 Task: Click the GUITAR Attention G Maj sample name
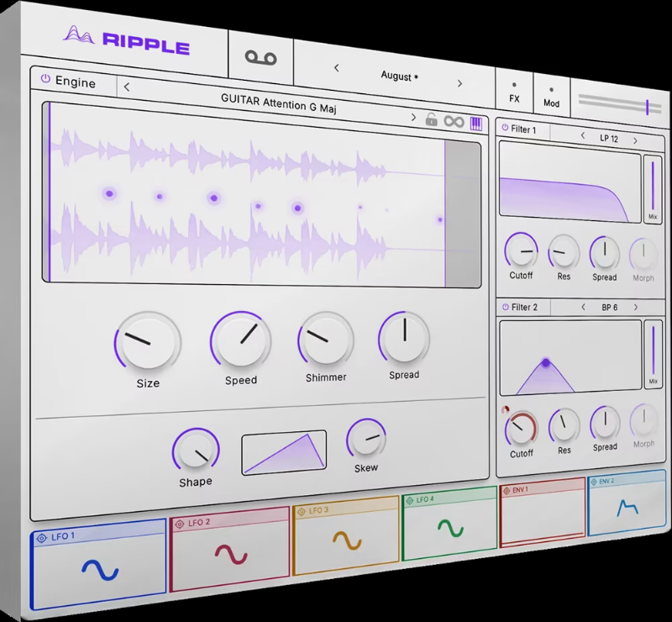click(279, 103)
